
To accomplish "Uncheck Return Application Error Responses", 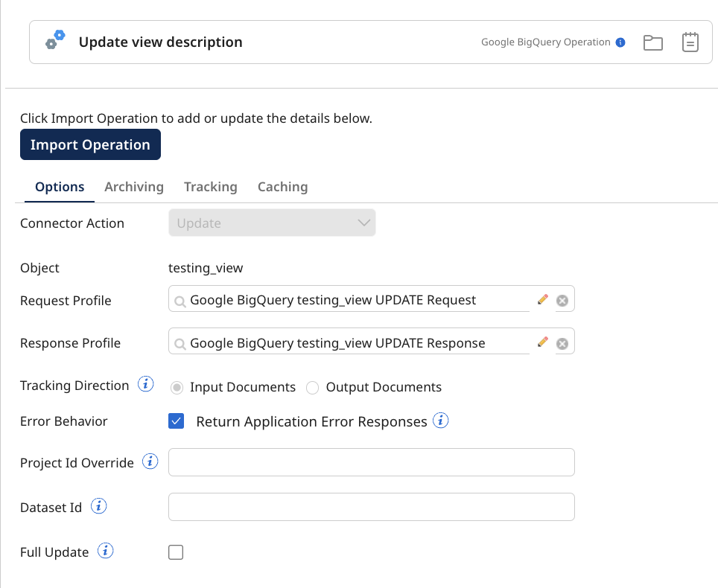I will [x=176, y=421].
